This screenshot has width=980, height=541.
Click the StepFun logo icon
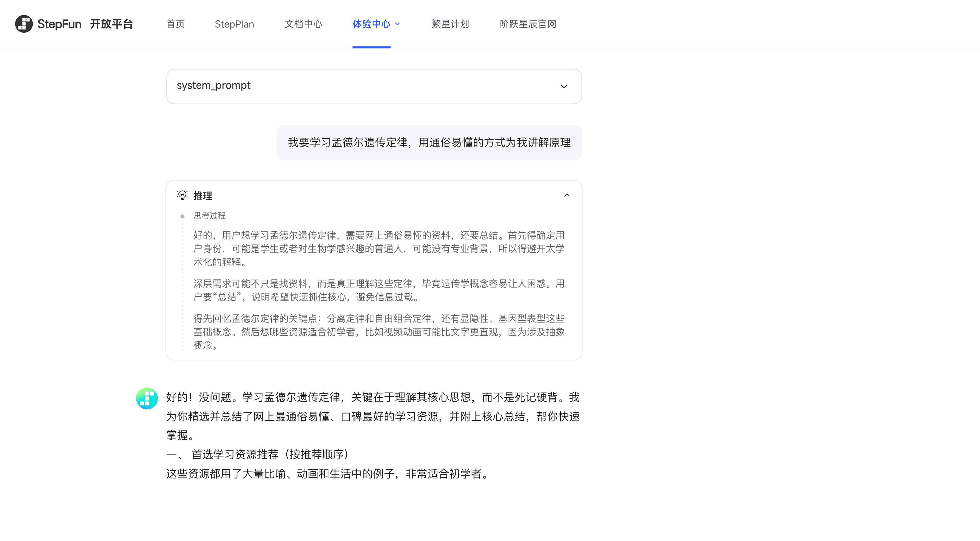[x=23, y=24]
